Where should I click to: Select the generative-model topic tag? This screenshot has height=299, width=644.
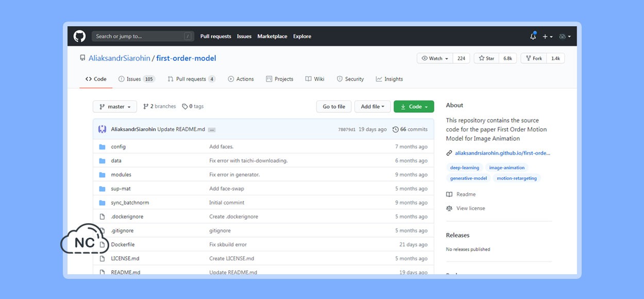[468, 178]
